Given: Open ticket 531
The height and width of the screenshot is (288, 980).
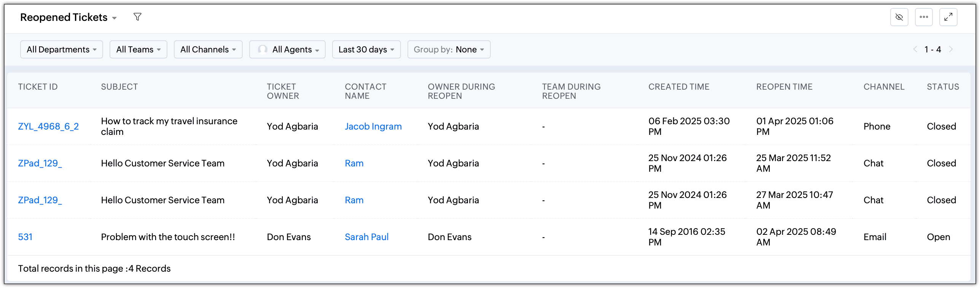Looking at the screenshot, I should [25, 237].
